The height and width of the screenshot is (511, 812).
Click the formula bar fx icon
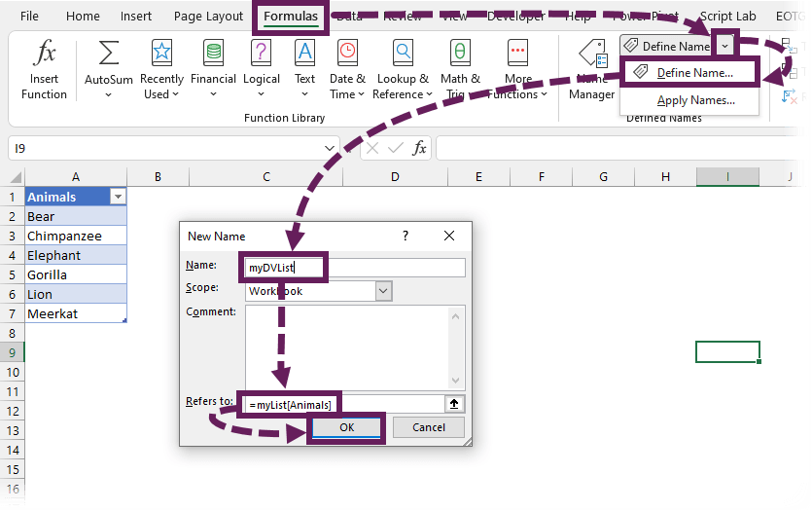click(419, 149)
